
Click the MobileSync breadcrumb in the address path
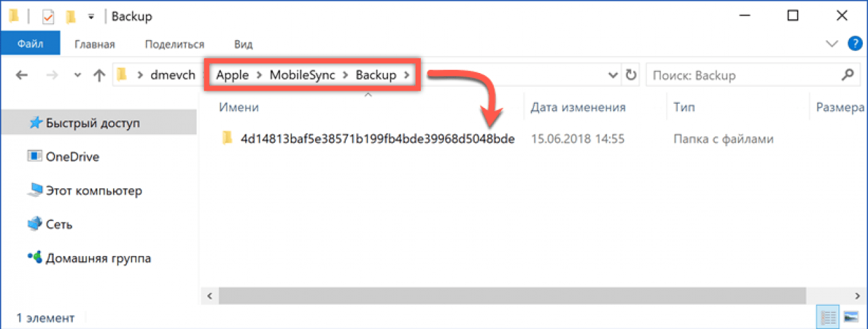pyautogui.click(x=302, y=75)
